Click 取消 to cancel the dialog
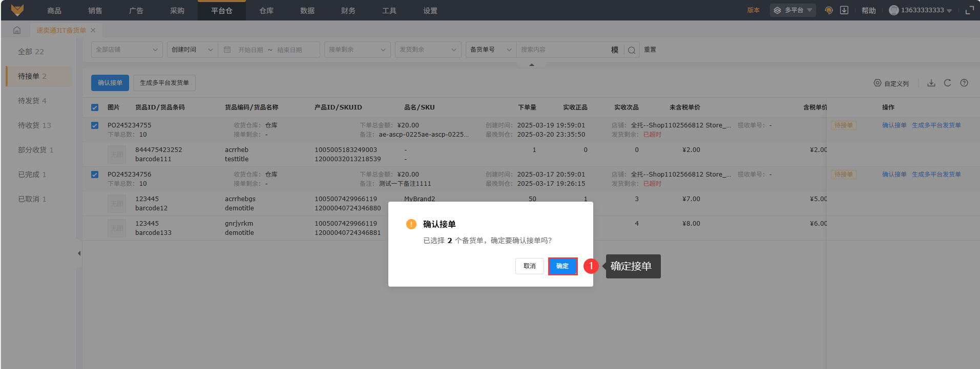Screen dimensions: 980x369 click(529, 266)
